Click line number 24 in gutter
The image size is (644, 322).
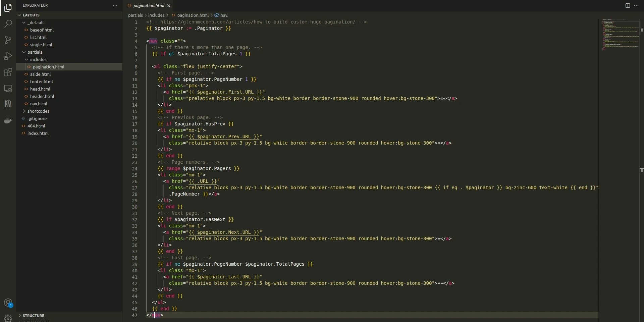135,169
